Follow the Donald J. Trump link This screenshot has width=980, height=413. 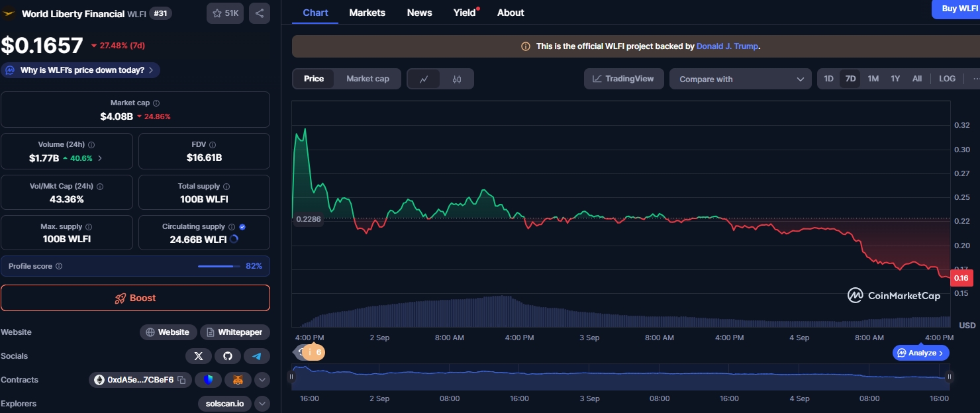727,46
